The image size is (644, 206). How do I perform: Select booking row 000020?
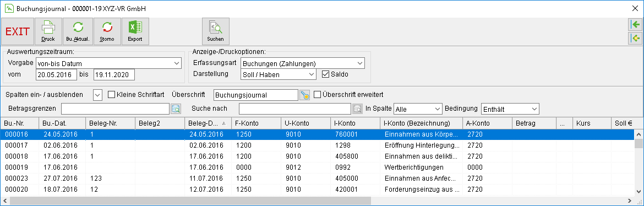[x=318, y=189]
